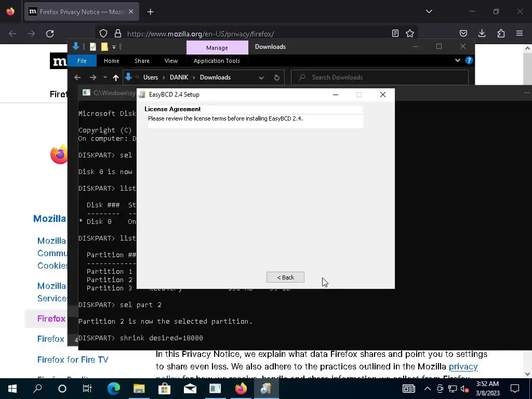This screenshot has height=399, width=532.
Task: Open Firefox downloads panel
Action: [482, 33]
